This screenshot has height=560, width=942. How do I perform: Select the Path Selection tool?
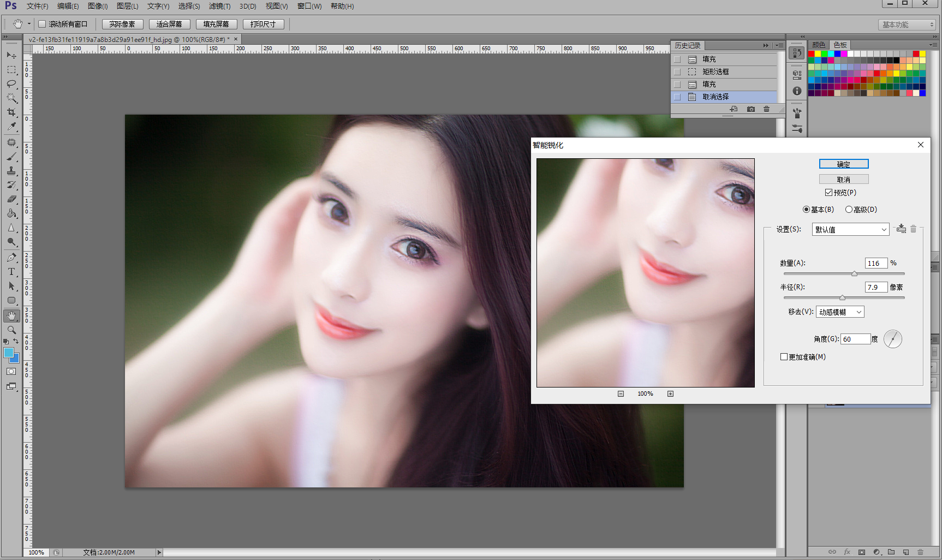click(x=11, y=286)
